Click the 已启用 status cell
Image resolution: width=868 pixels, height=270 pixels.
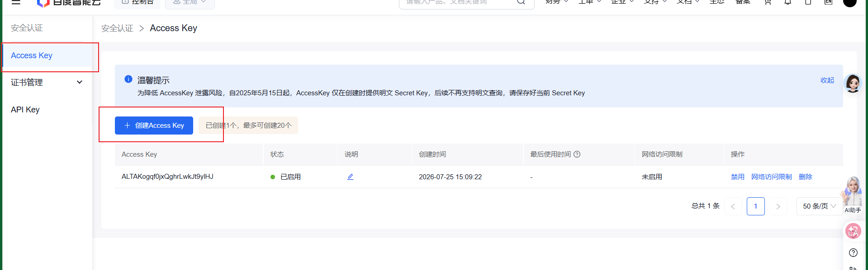point(285,177)
